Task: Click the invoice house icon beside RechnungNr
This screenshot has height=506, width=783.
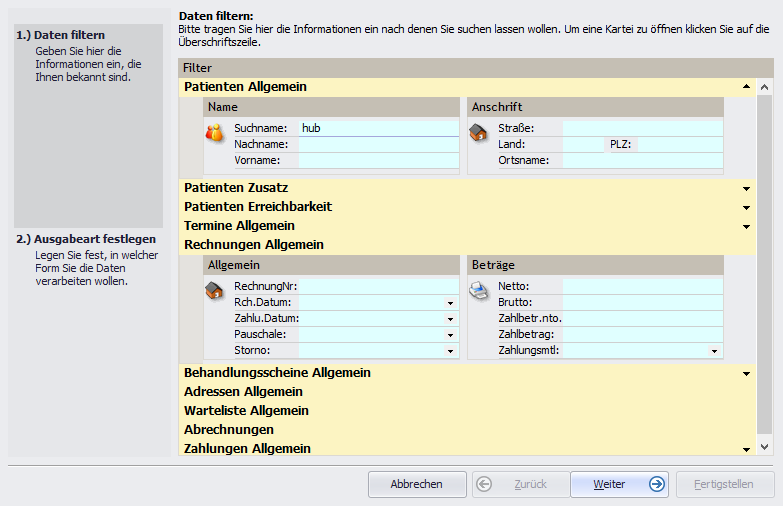Action: click(214, 290)
